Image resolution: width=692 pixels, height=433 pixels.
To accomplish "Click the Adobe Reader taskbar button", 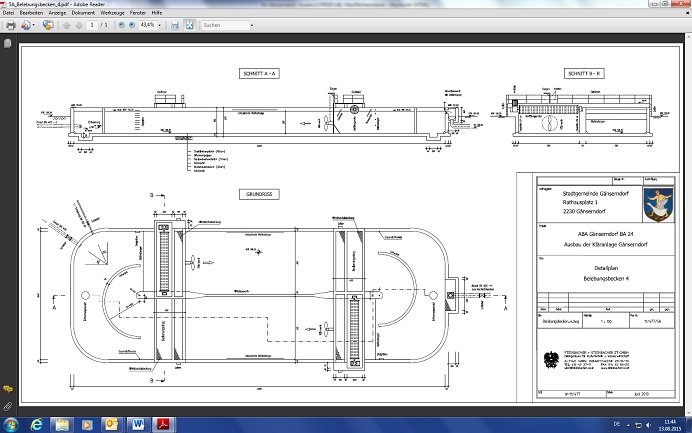I will [164, 425].
